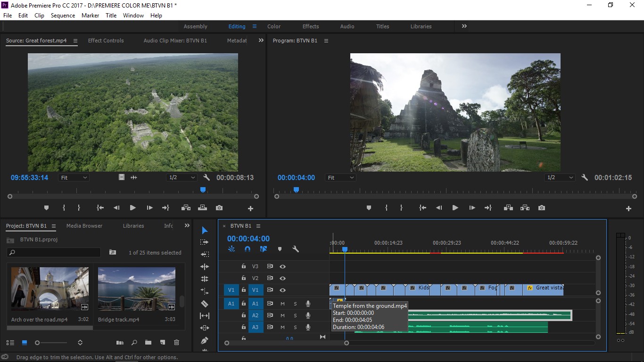Switch to Color workspace
This screenshot has height=362, width=644.
click(274, 26)
